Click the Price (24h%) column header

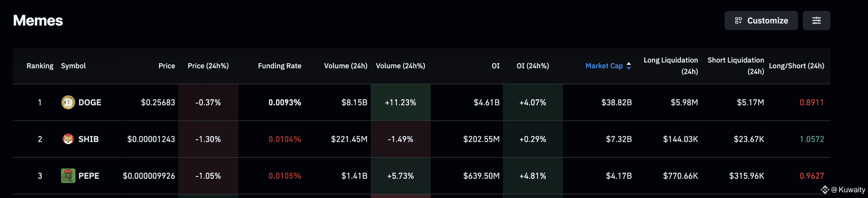point(208,66)
